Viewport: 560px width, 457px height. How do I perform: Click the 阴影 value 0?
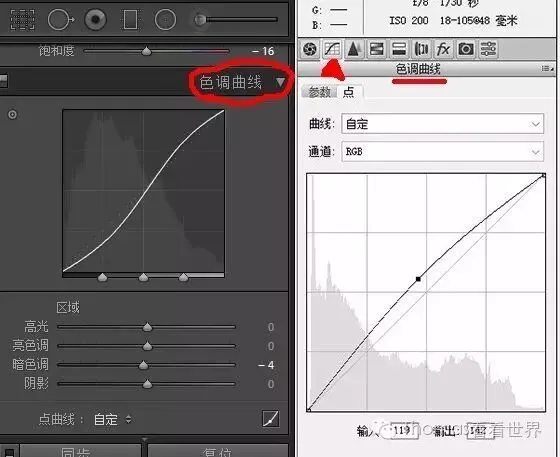pyautogui.click(x=271, y=384)
